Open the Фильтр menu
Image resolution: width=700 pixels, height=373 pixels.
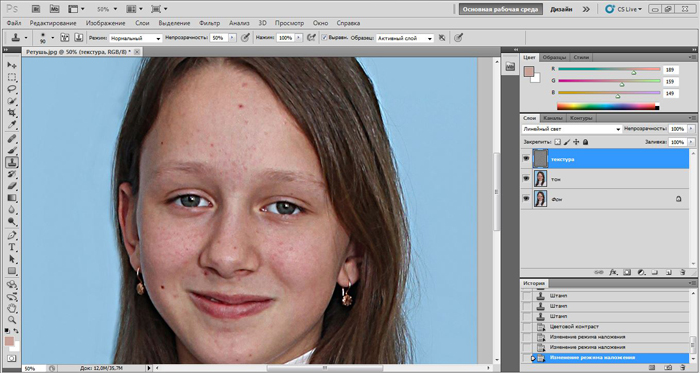point(209,23)
